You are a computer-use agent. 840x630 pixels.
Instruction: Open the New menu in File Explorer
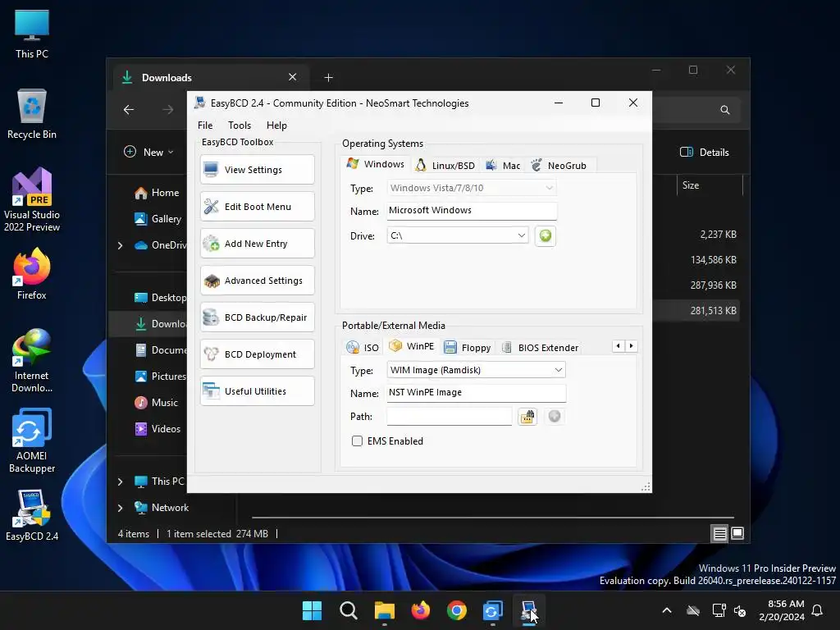(x=149, y=152)
